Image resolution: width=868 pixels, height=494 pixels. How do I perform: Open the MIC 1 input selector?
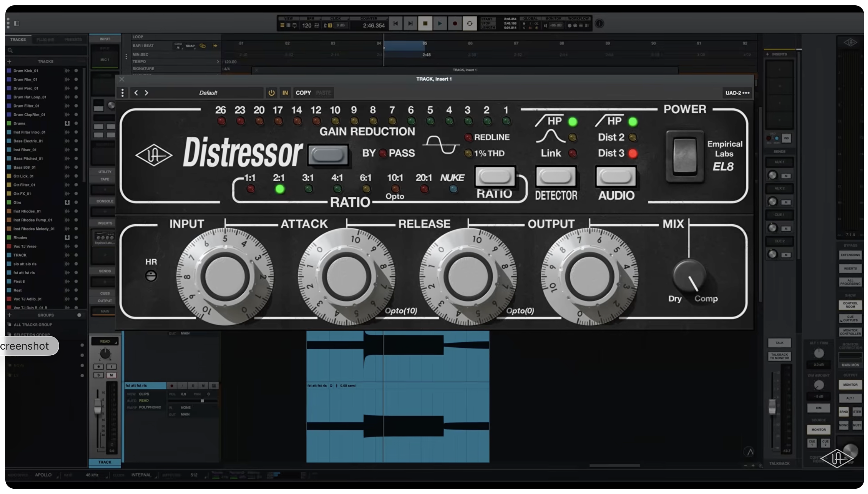[105, 60]
